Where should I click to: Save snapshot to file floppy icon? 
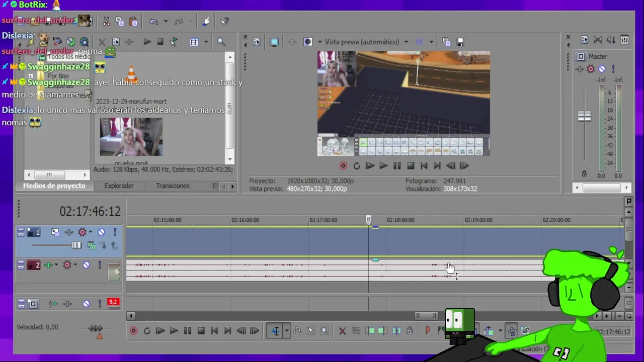460,42
